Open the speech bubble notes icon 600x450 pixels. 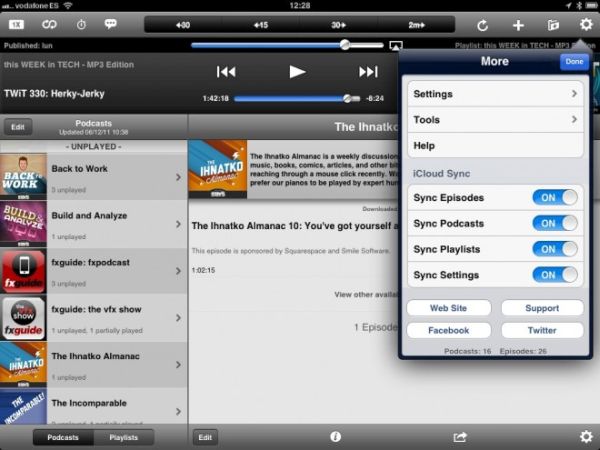pyautogui.click(x=111, y=24)
